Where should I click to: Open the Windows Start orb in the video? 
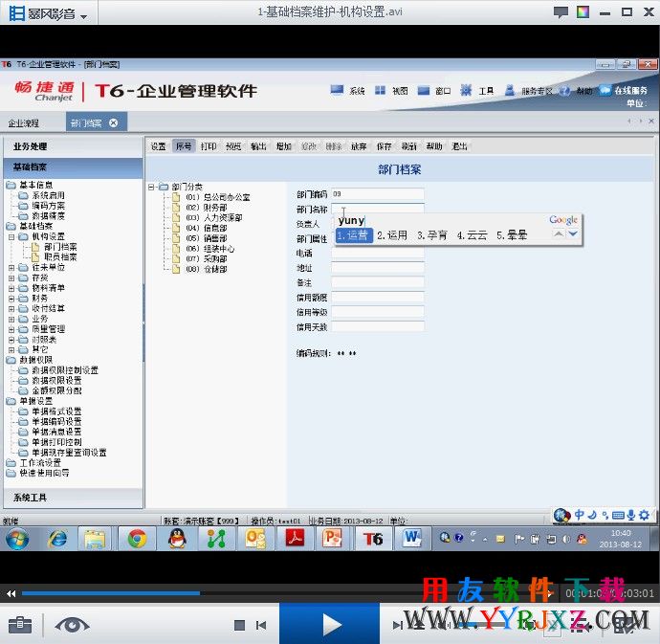pos(17,539)
